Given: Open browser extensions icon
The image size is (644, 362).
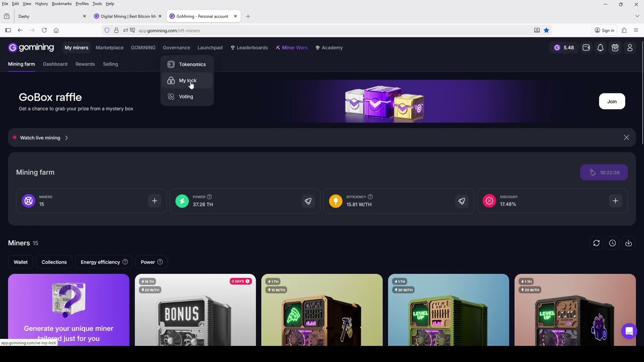Looking at the screenshot, I should (x=624, y=30).
